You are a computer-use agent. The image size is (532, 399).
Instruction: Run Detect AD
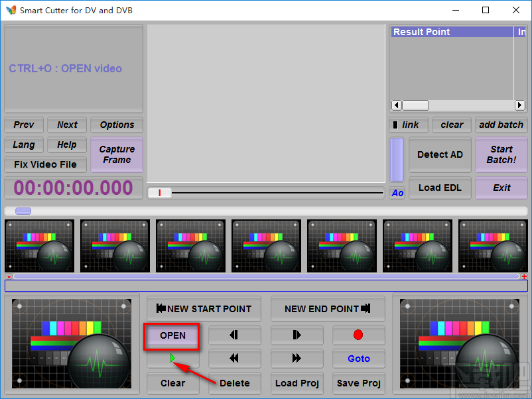[x=440, y=155]
